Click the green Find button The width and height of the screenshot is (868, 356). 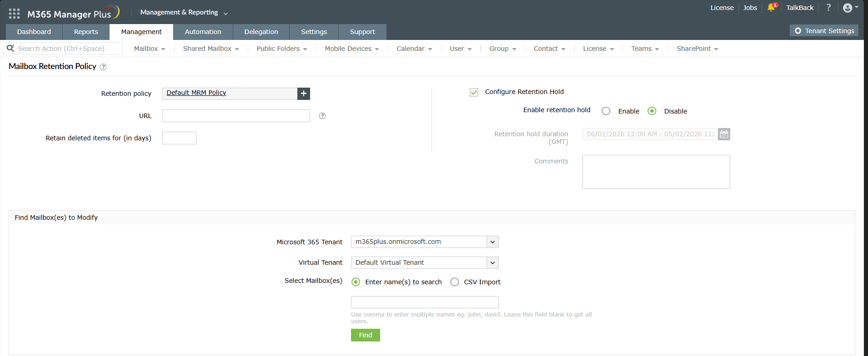point(366,335)
